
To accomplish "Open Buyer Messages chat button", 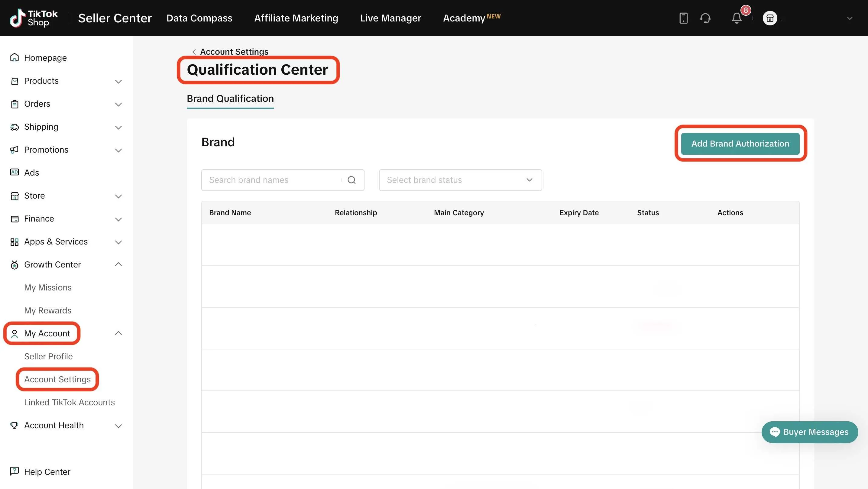I will point(809,432).
